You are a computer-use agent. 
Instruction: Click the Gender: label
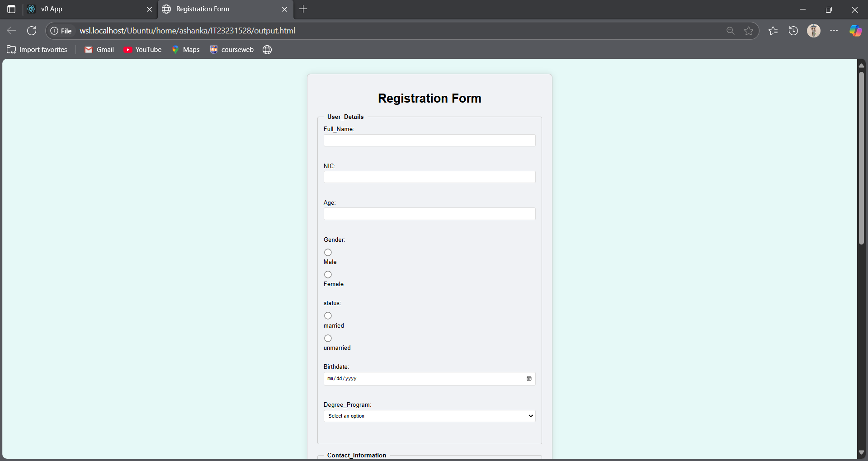(x=334, y=240)
